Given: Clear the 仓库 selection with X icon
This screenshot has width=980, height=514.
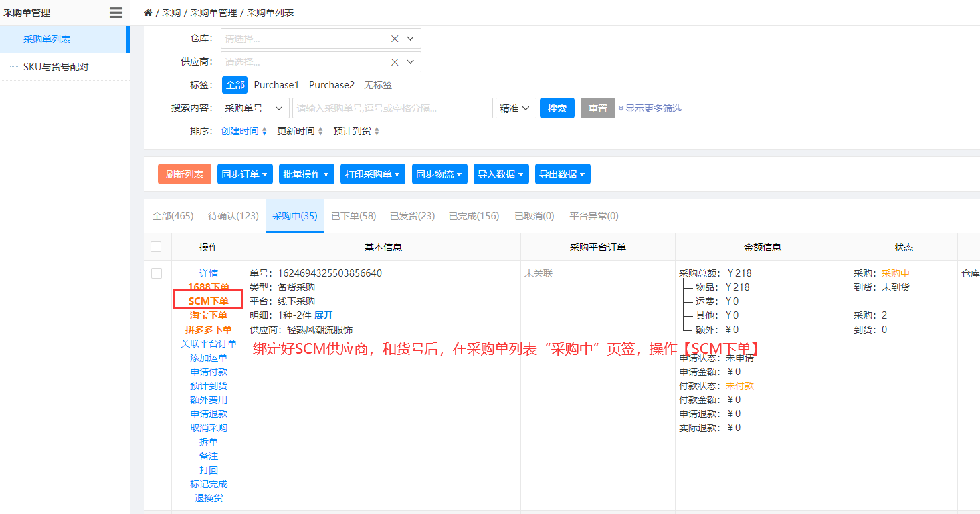Looking at the screenshot, I should click(x=395, y=39).
